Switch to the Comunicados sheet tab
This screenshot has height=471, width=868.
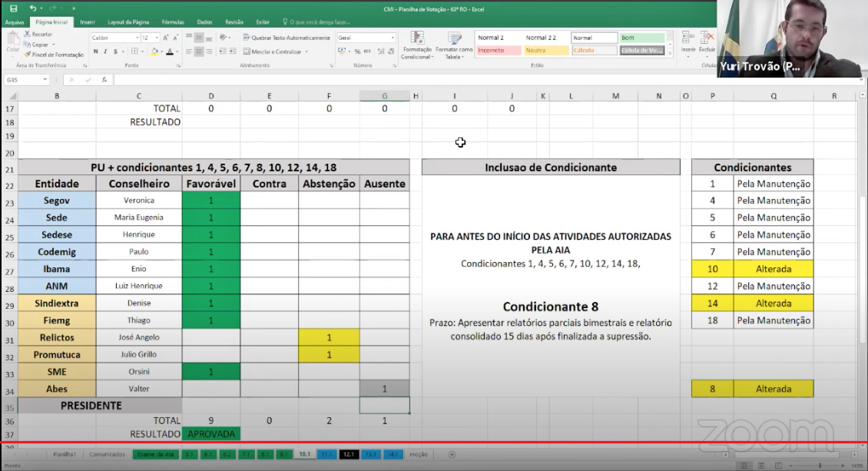click(x=107, y=454)
